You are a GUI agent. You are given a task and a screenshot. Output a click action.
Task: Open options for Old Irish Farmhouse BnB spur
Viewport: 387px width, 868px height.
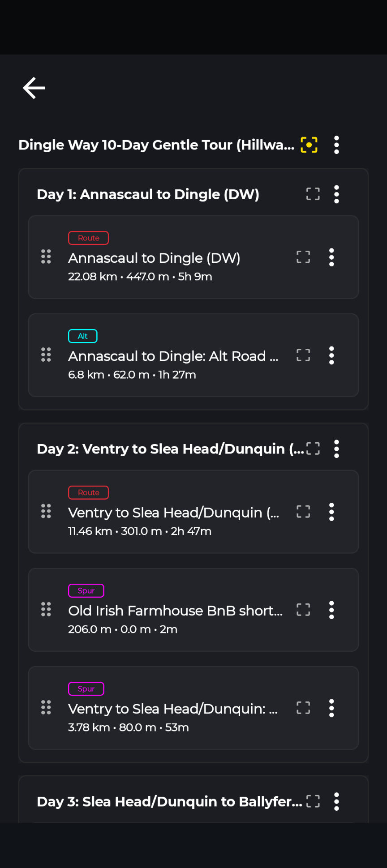pyautogui.click(x=331, y=610)
